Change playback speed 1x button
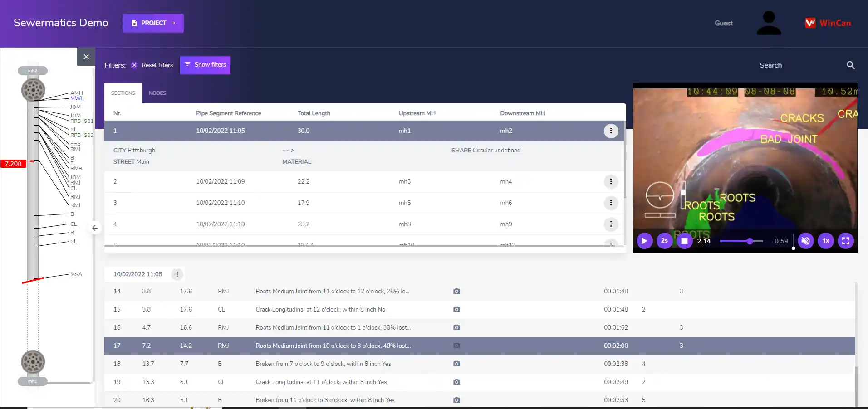This screenshot has width=868, height=409. pos(826,241)
